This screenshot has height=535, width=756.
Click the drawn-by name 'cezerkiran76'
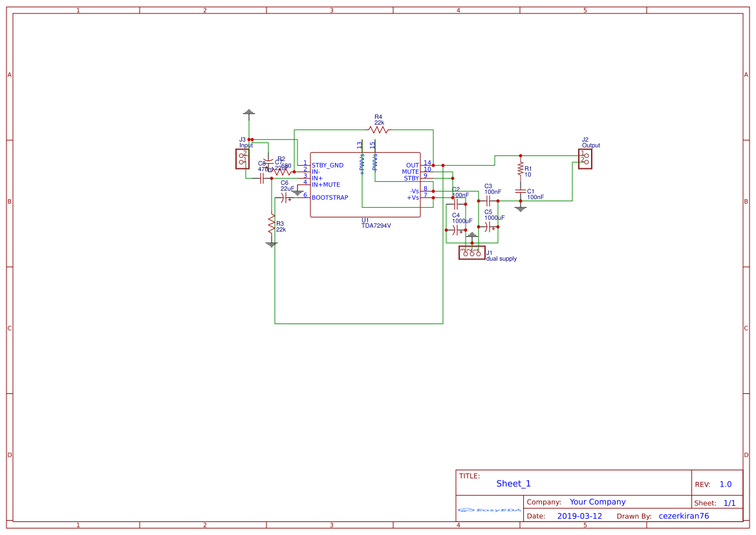[684, 516]
